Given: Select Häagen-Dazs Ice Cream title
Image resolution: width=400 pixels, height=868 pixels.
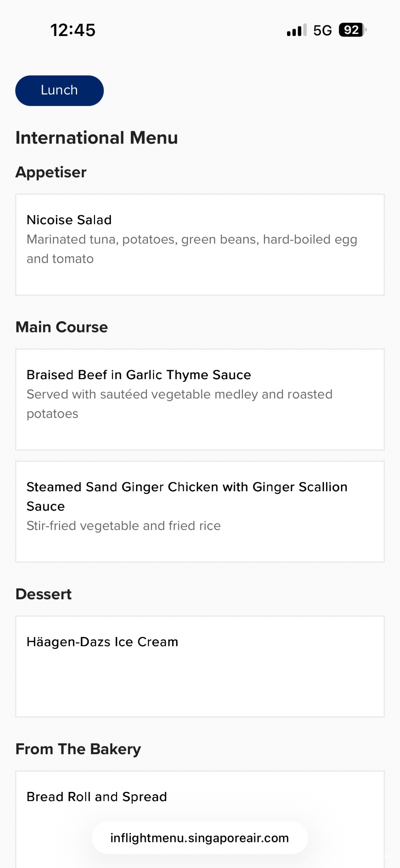Looking at the screenshot, I should (102, 642).
